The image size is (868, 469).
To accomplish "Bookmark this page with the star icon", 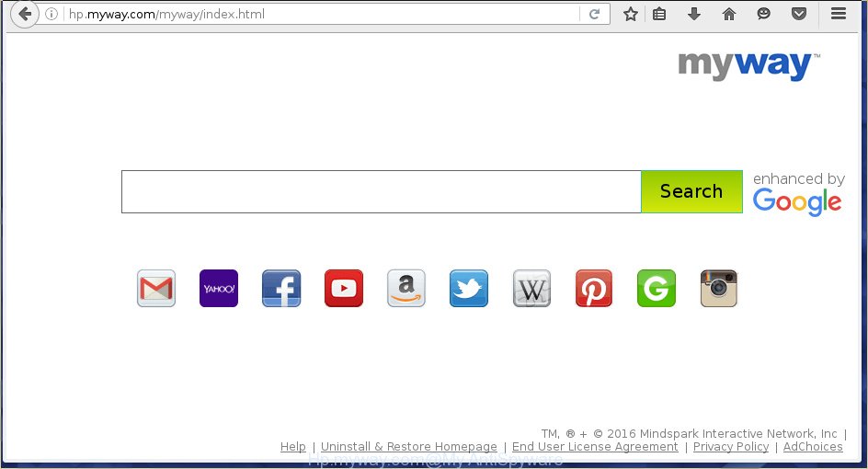I will pos(630,14).
